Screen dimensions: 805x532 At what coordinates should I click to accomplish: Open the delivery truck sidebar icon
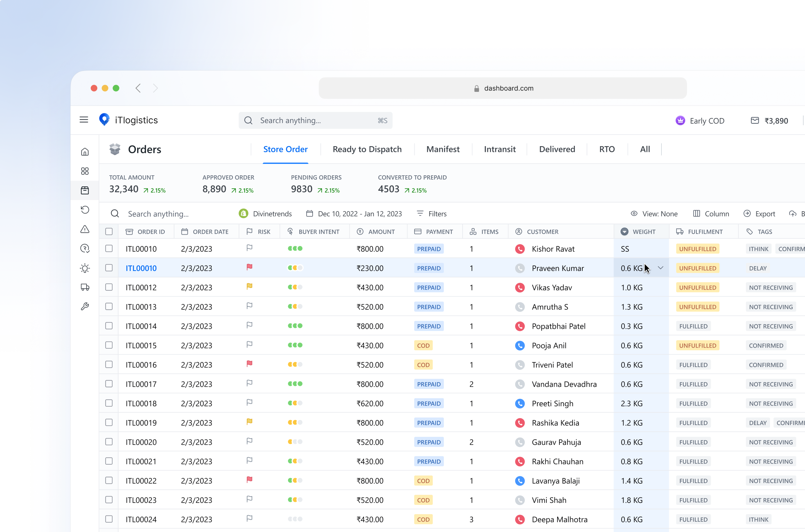[85, 287]
